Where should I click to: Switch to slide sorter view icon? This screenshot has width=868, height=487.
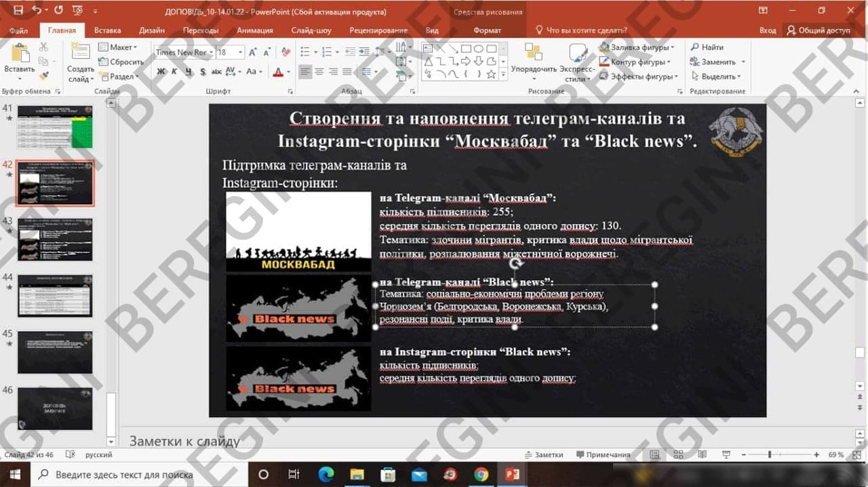[x=679, y=455]
